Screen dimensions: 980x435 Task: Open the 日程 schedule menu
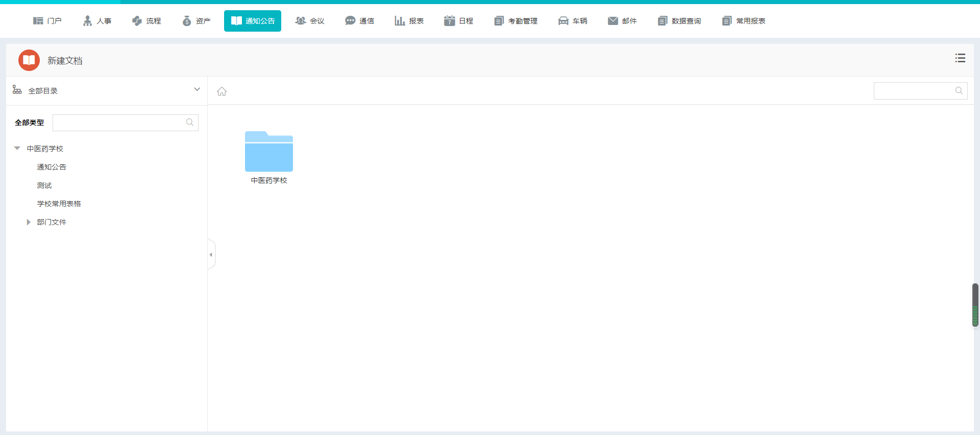(x=459, y=21)
